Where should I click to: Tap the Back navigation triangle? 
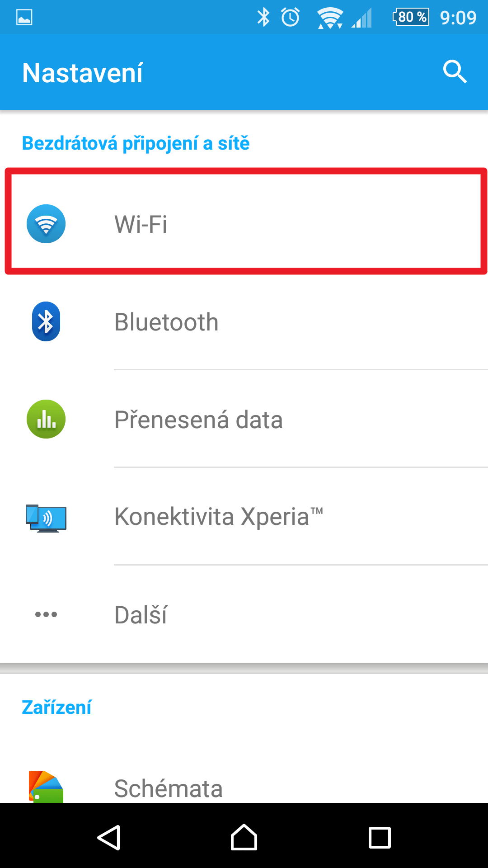tap(109, 838)
